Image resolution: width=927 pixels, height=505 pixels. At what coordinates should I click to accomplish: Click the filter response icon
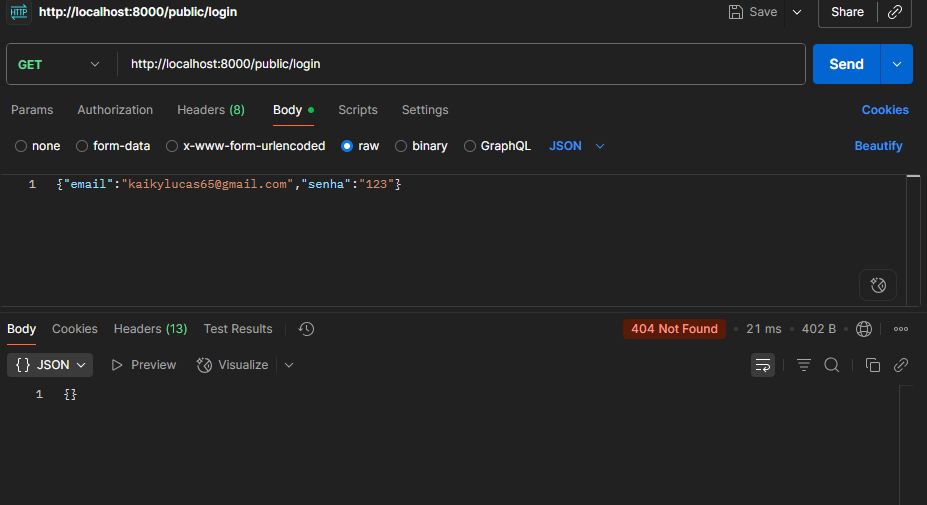tap(803, 365)
